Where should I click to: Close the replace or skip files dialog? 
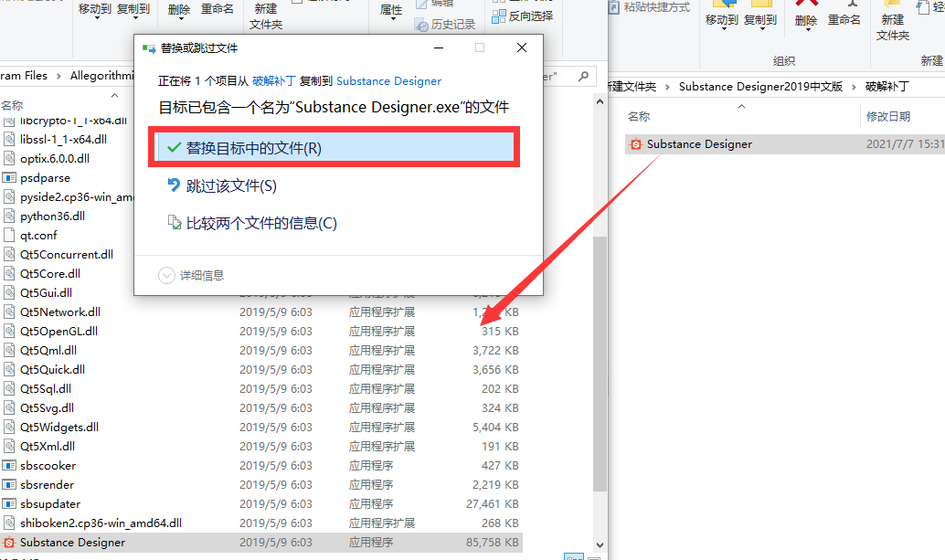(522, 48)
